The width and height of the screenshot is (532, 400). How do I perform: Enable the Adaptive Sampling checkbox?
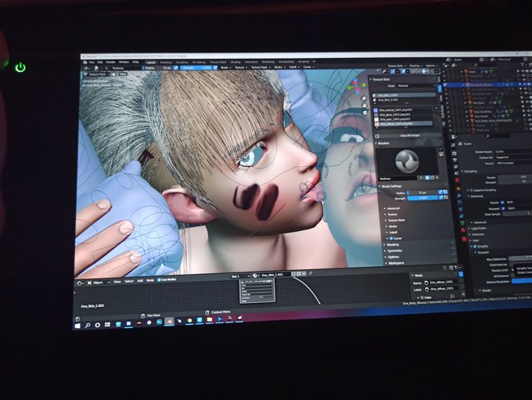coord(471,190)
